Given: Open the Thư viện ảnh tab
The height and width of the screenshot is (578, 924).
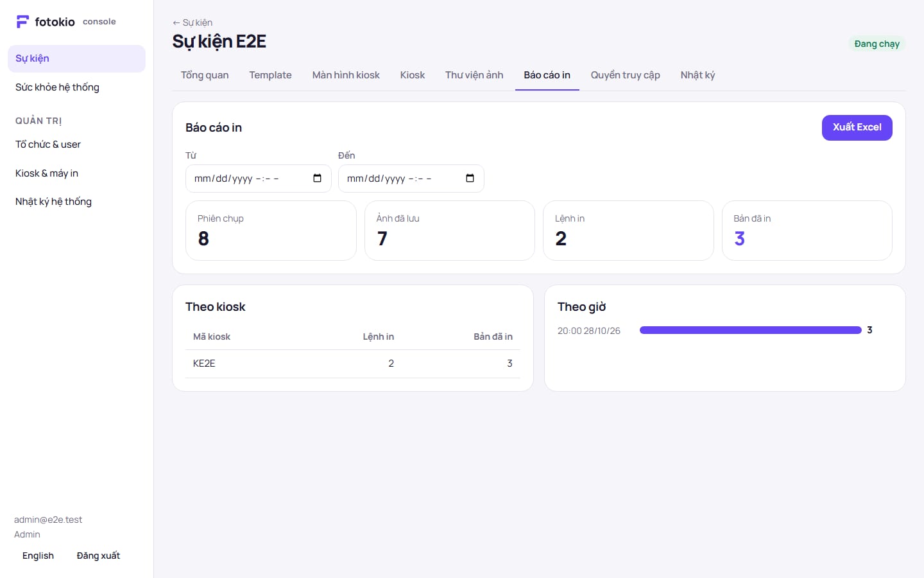Looking at the screenshot, I should 474,75.
